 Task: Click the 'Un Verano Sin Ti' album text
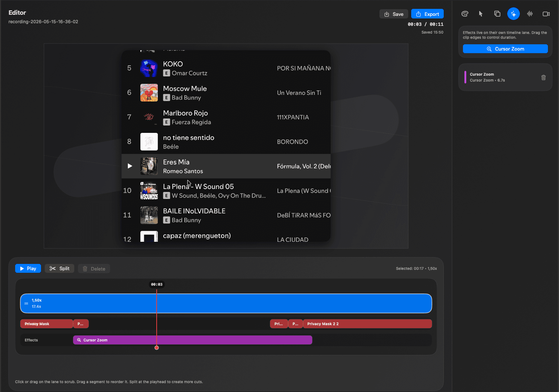click(x=299, y=93)
